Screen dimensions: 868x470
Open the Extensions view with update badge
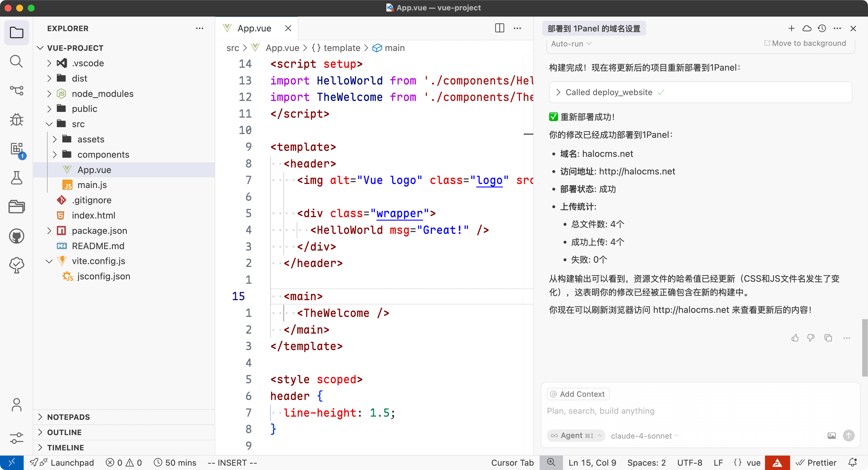[x=16, y=149]
